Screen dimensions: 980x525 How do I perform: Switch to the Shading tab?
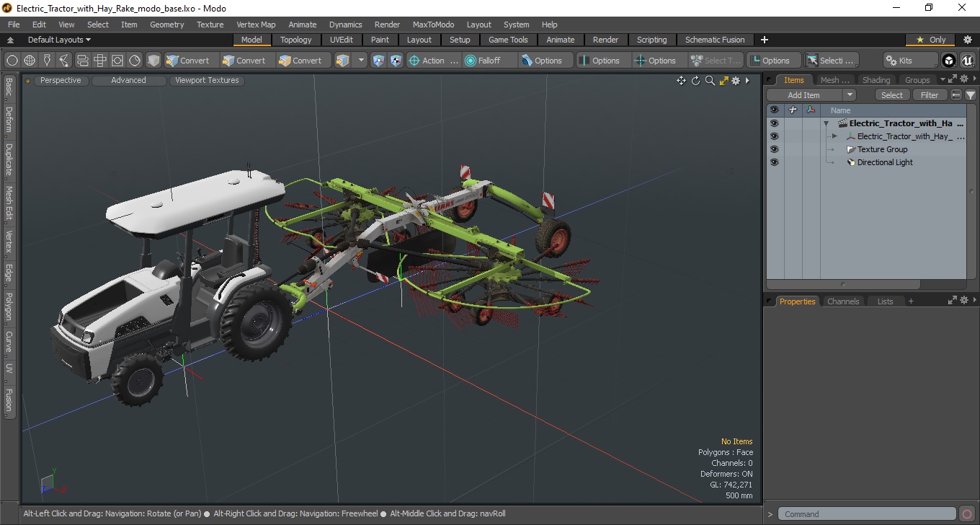point(876,80)
